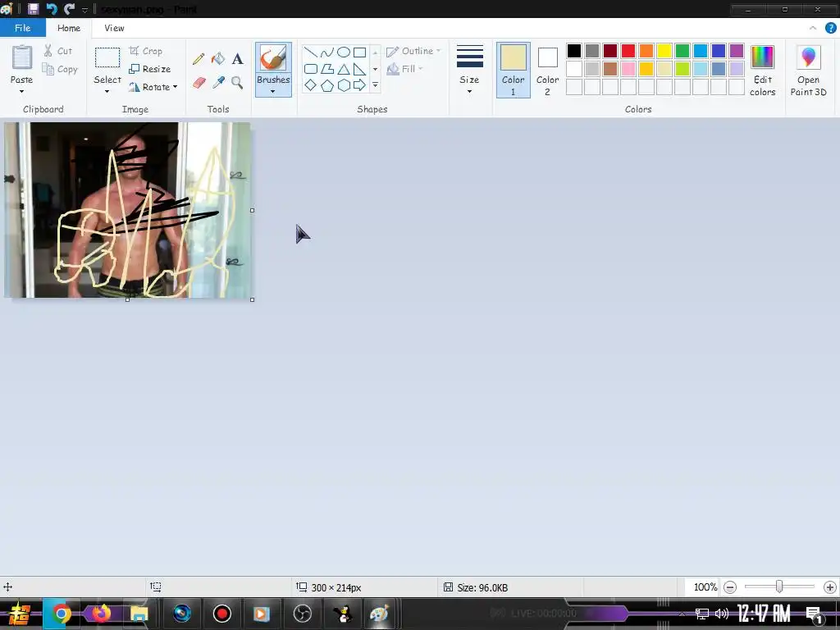Select the Fill with color bucket tool

point(218,58)
